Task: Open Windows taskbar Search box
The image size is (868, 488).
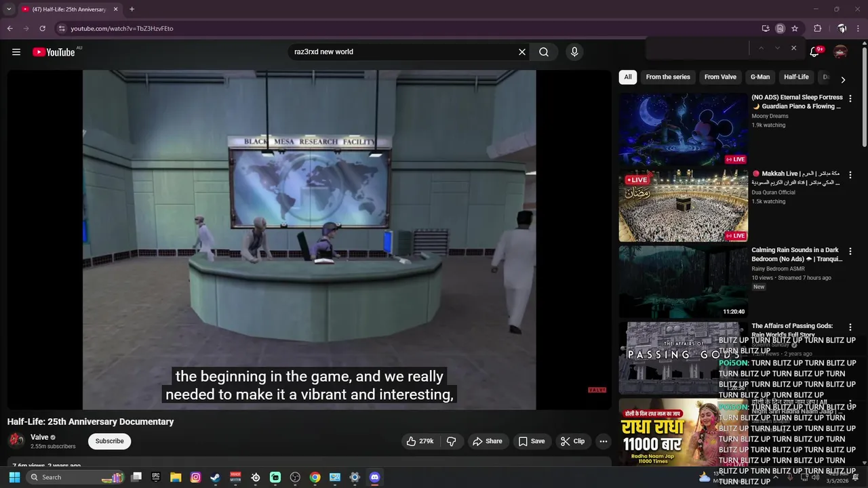Action: 76,477
